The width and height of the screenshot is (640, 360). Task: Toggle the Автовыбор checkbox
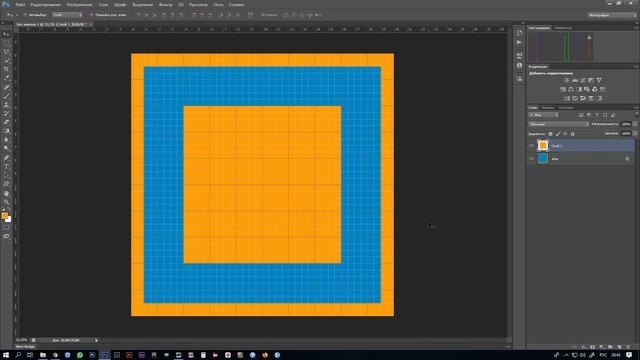point(25,15)
